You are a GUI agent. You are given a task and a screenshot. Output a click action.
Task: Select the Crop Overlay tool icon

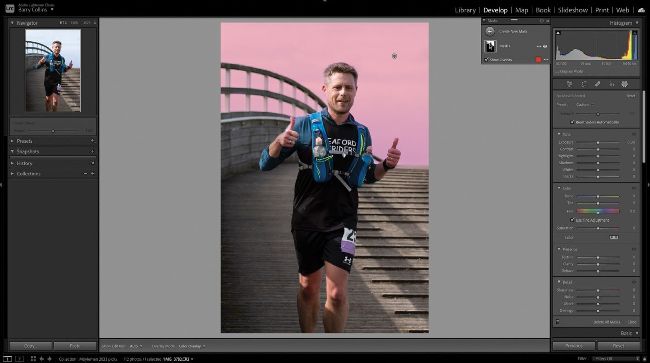584,84
